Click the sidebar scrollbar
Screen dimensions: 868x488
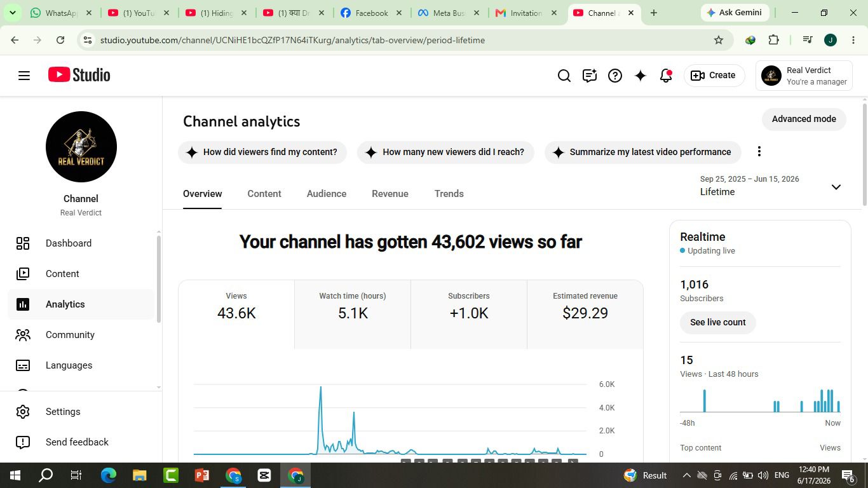(158, 278)
